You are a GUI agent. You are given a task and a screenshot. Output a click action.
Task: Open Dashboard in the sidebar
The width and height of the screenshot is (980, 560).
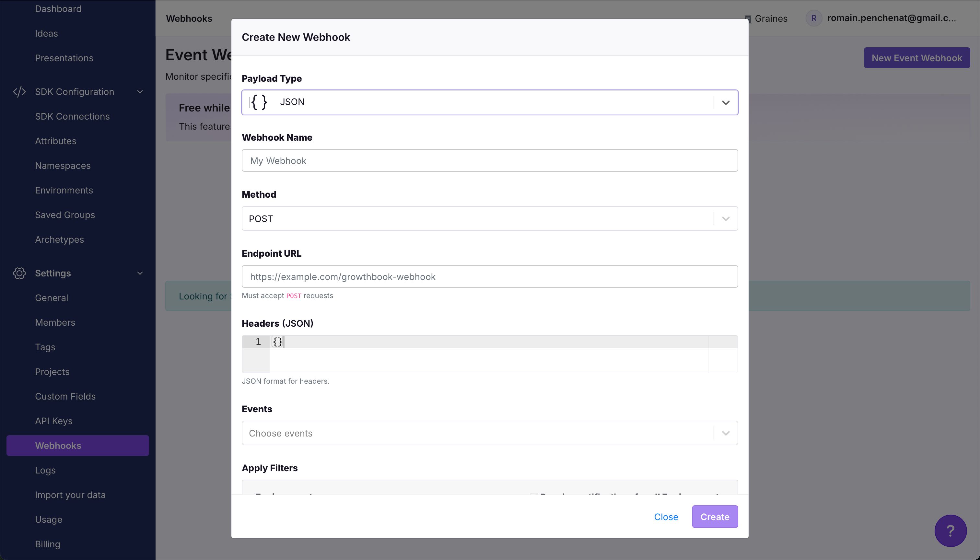coord(58,9)
